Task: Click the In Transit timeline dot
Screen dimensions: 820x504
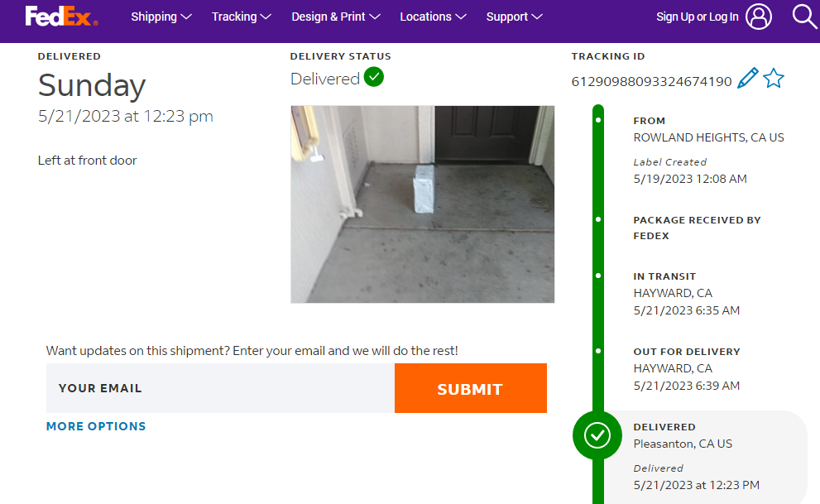Action: (598, 276)
